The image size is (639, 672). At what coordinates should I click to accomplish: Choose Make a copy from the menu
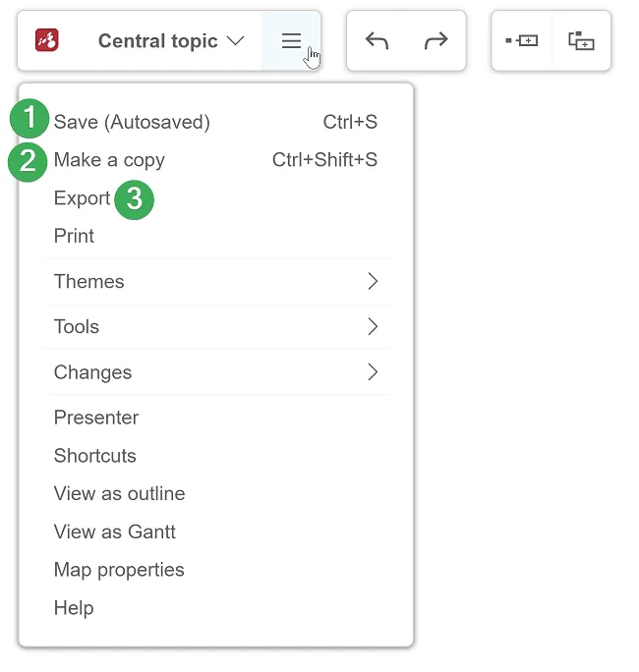click(216, 160)
